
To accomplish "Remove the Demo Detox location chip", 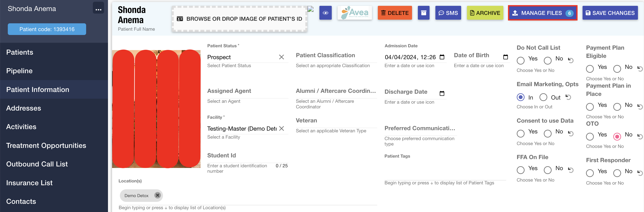I will click(157, 195).
